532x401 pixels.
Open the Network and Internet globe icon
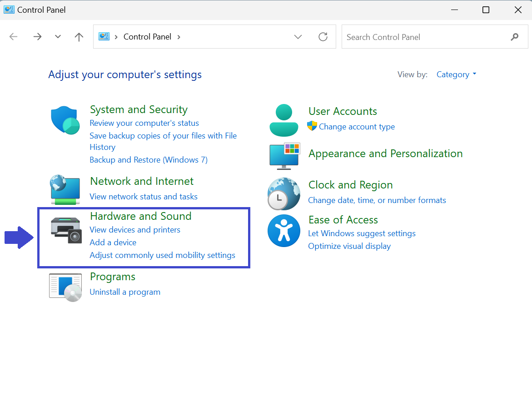pos(65,189)
